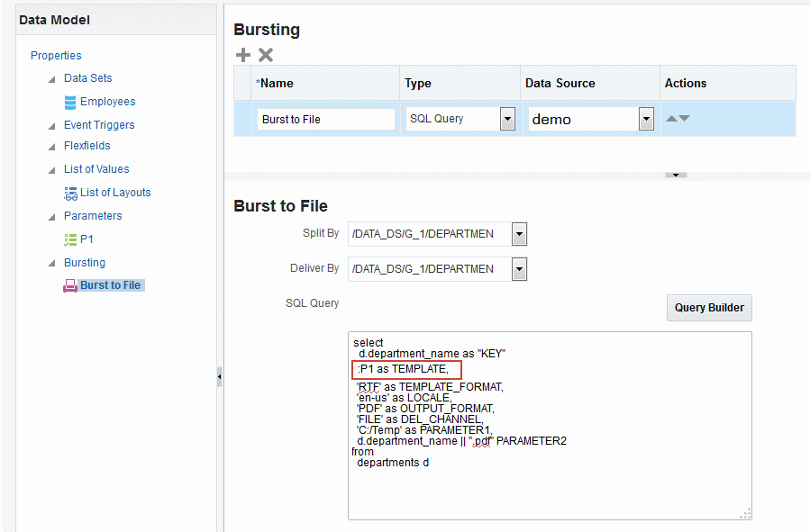The width and height of the screenshot is (810, 532).
Task: Collapse the Data Sets tree node
Action: point(51,77)
